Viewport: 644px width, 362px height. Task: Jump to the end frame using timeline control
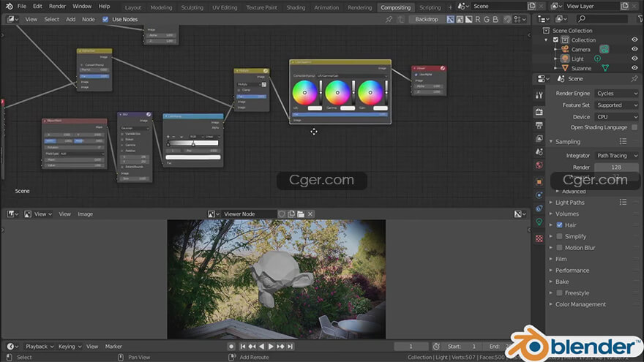click(291, 347)
